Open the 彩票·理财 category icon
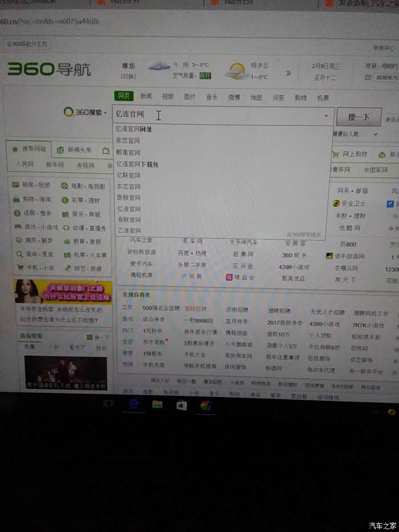399x532 pixels. [65, 200]
